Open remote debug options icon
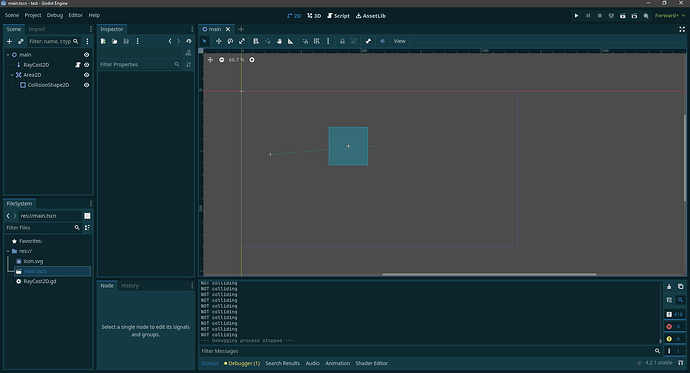This screenshot has width=690, height=373. click(611, 15)
